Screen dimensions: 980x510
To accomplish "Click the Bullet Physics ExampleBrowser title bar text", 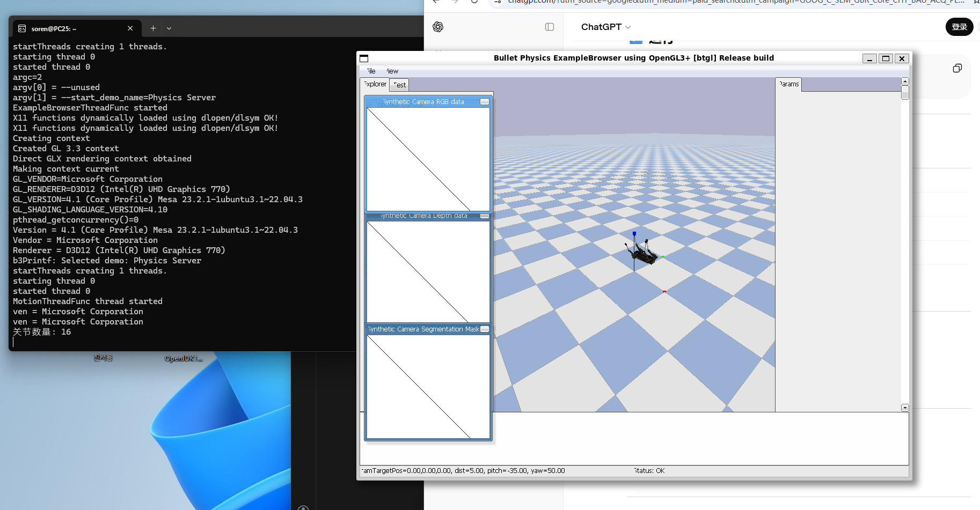I will coord(634,58).
